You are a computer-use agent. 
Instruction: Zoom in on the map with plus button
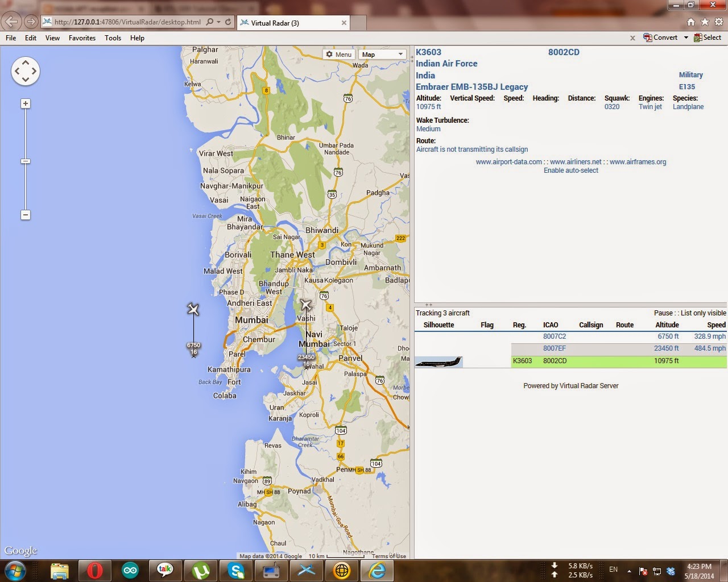[25, 103]
